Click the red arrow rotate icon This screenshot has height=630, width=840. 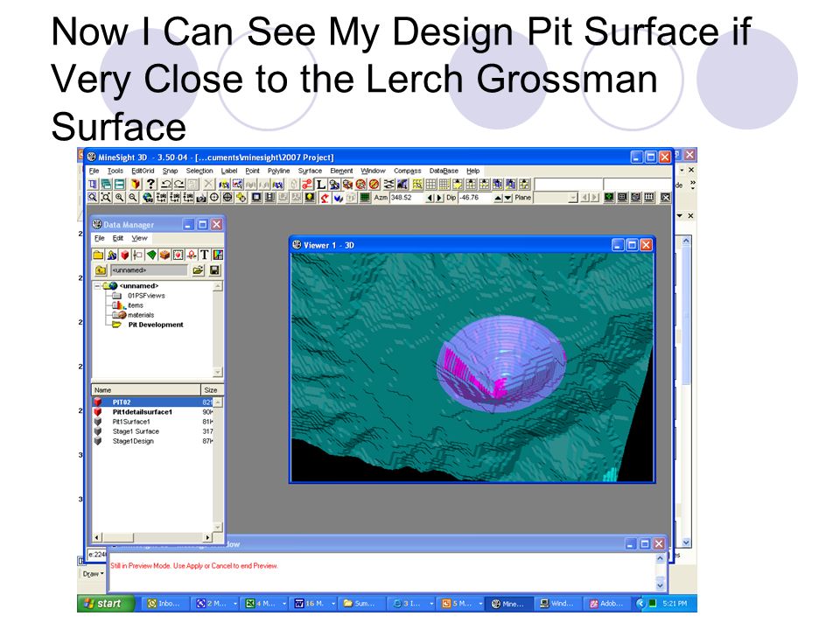click(x=325, y=197)
